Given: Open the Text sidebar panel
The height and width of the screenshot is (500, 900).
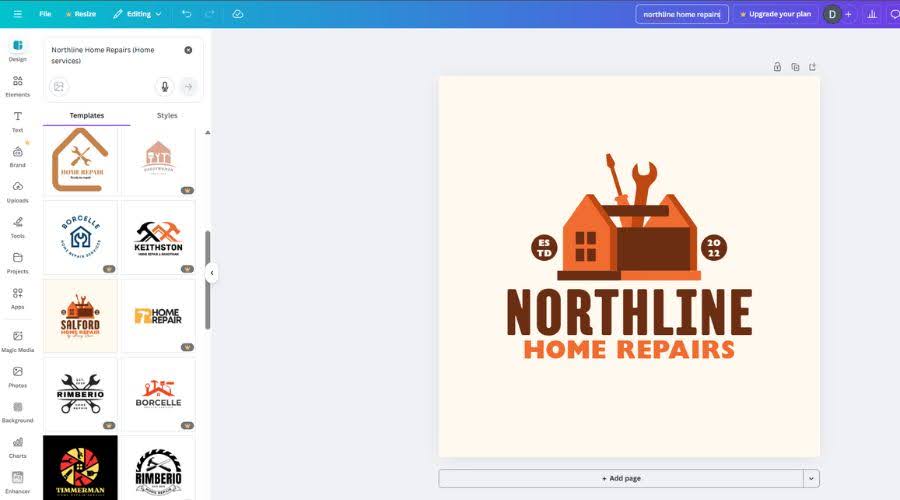Looking at the screenshot, I should (x=18, y=122).
